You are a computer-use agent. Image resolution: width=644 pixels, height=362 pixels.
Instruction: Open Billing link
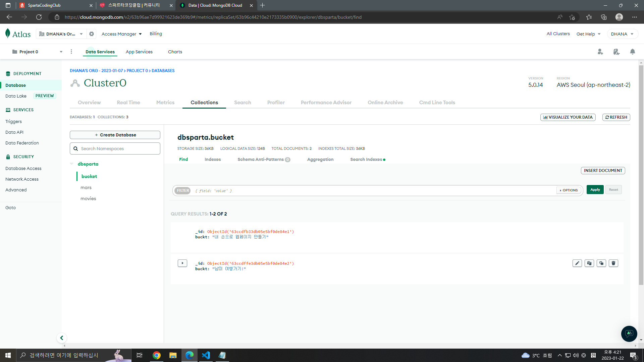(156, 34)
